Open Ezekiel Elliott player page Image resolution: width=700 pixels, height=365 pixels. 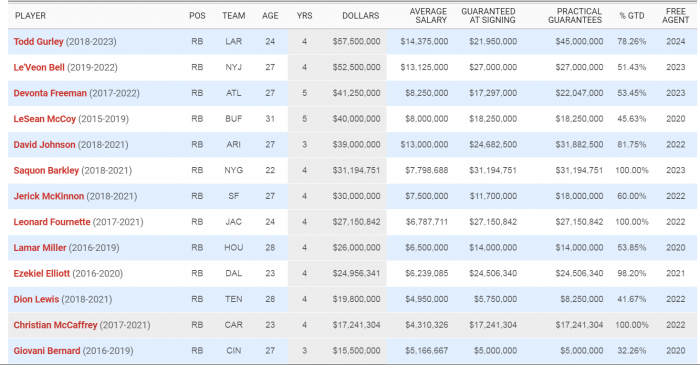pyautogui.click(x=42, y=274)
